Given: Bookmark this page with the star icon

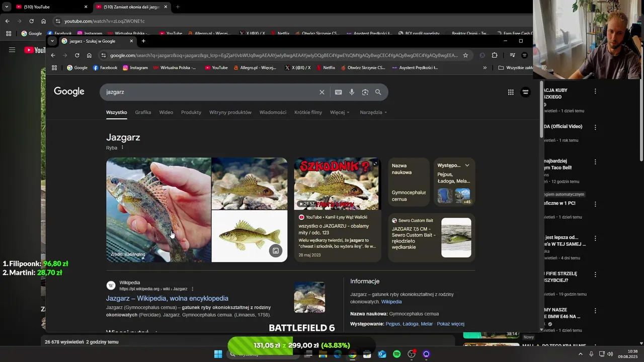Looking at the screenshot, I should click(465, 55).
